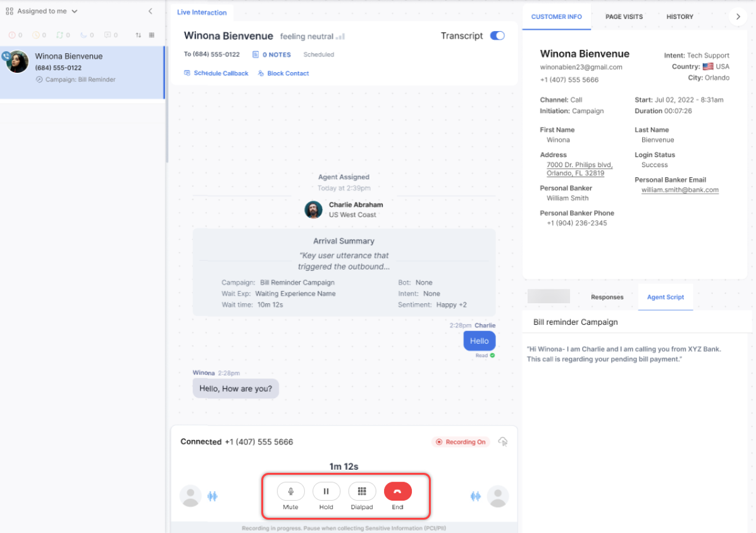Open the Dialpad

tap(362, 491)
